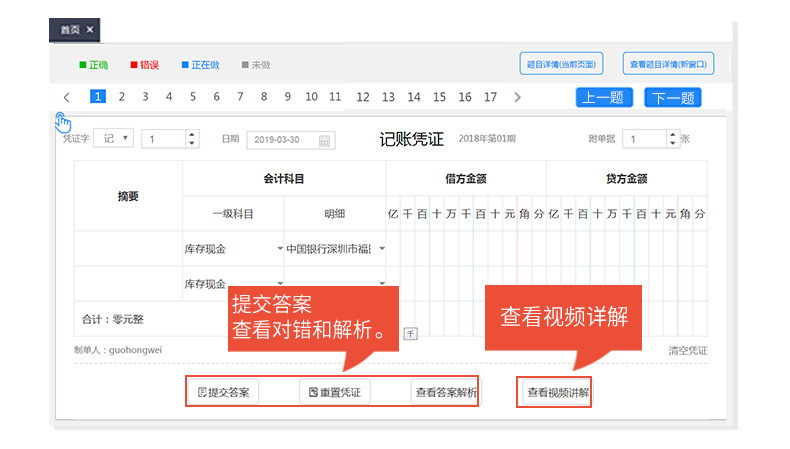Click the small 千 unit icon
This screenshot has height=449, width=790.
click(x=411, y=334)
